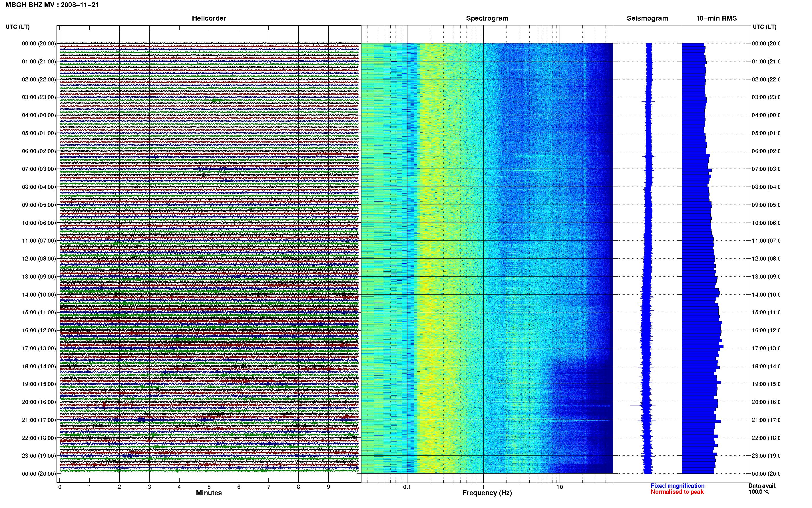
Task: Click the 22:00 (18:00) time label
Action: coord(39,438)
